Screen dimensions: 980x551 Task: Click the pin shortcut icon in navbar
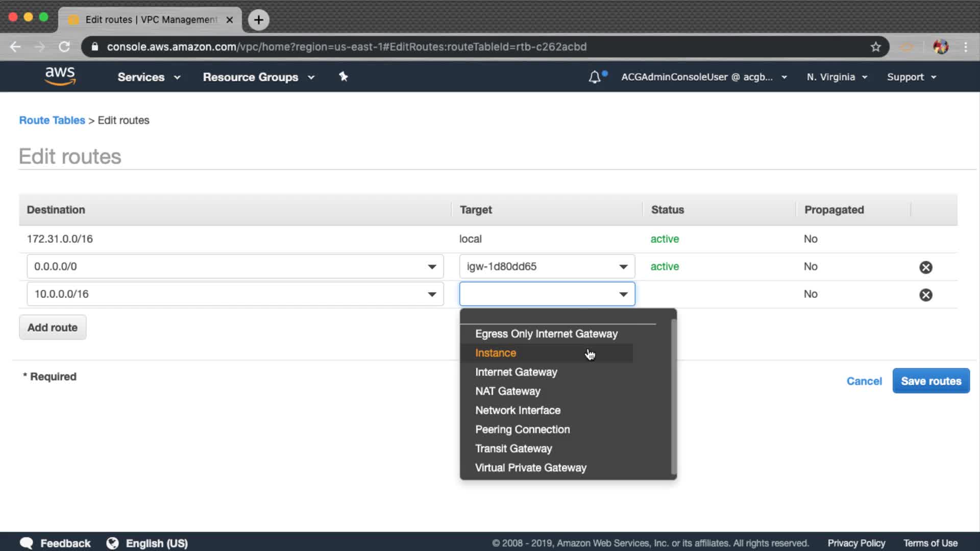(343, 77)
